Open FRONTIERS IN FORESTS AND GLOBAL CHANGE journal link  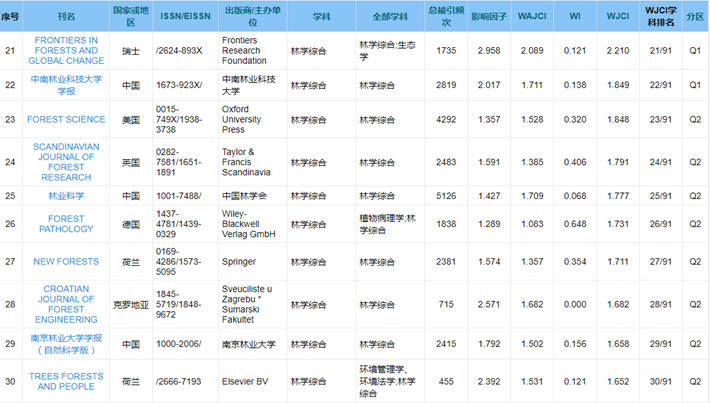66,50
